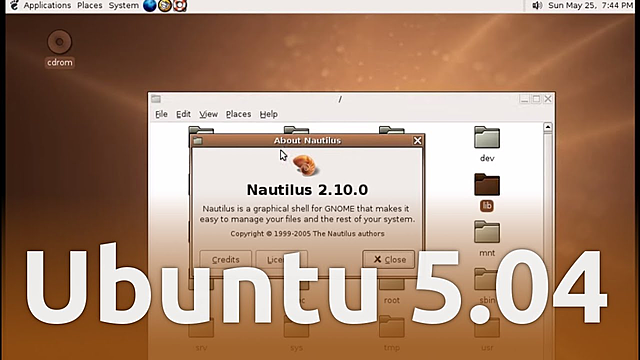Click the Close button in About dialog
This screenshot has height=360, width=640.
[389, 259]
